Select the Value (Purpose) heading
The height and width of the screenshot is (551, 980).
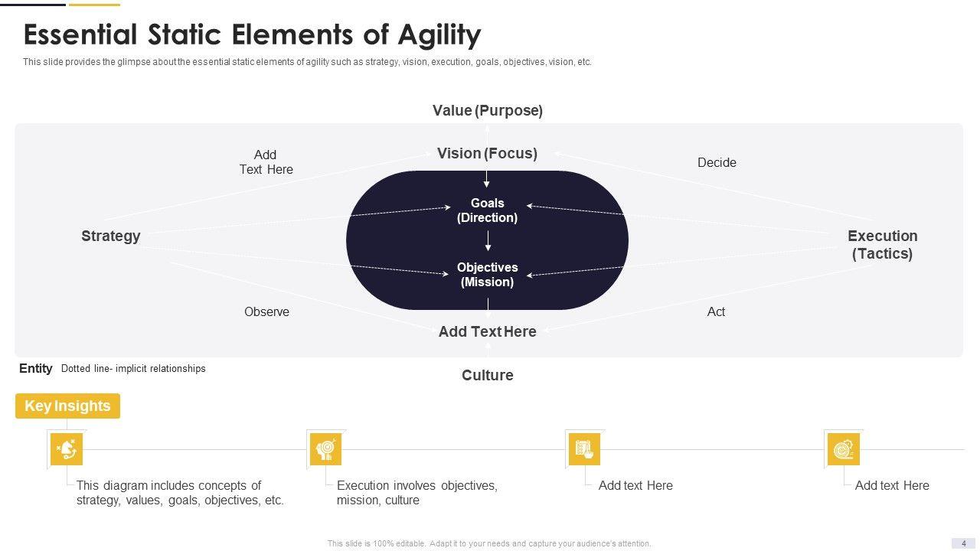pyautogui.click(x=487, y=111)
